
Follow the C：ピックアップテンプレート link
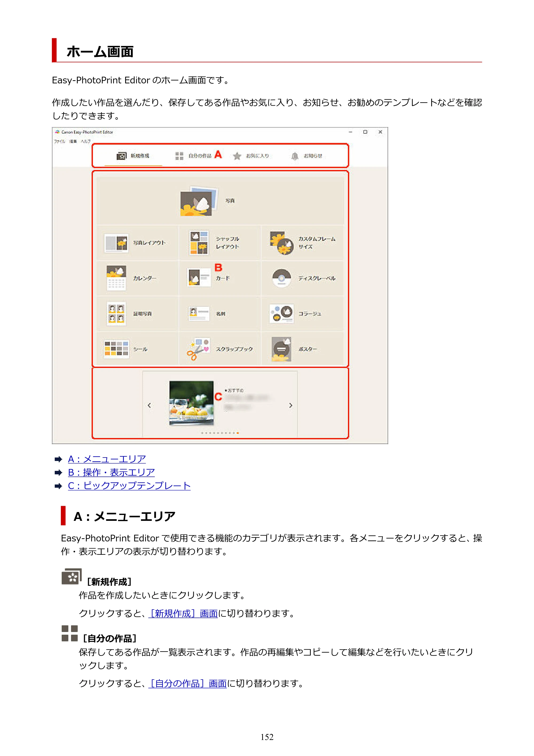(x=129, y=486)
